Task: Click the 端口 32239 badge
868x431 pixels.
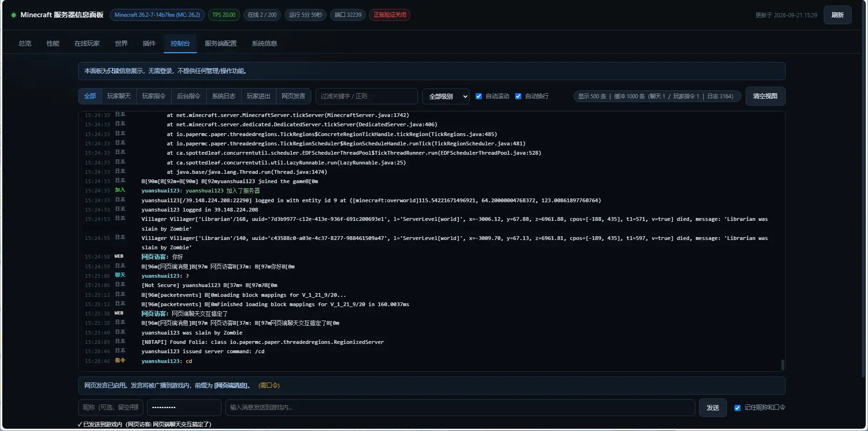Action: [x=348, y=15]
